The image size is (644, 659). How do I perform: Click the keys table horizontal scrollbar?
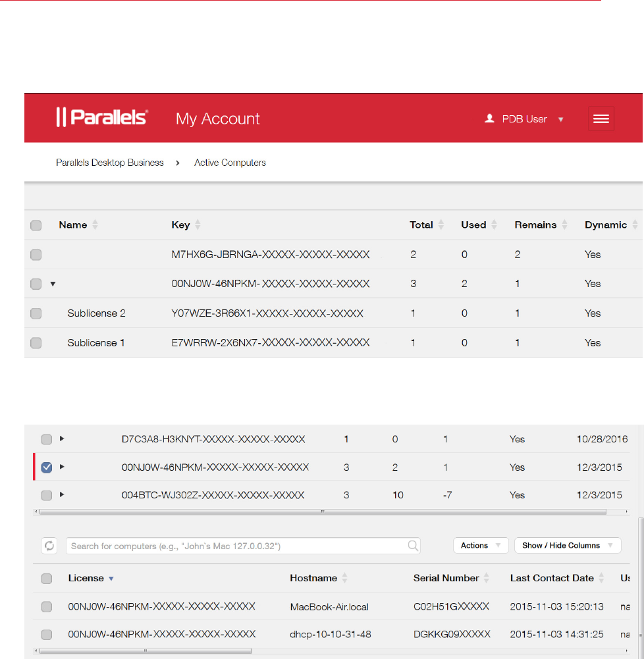tap(323, 512)
